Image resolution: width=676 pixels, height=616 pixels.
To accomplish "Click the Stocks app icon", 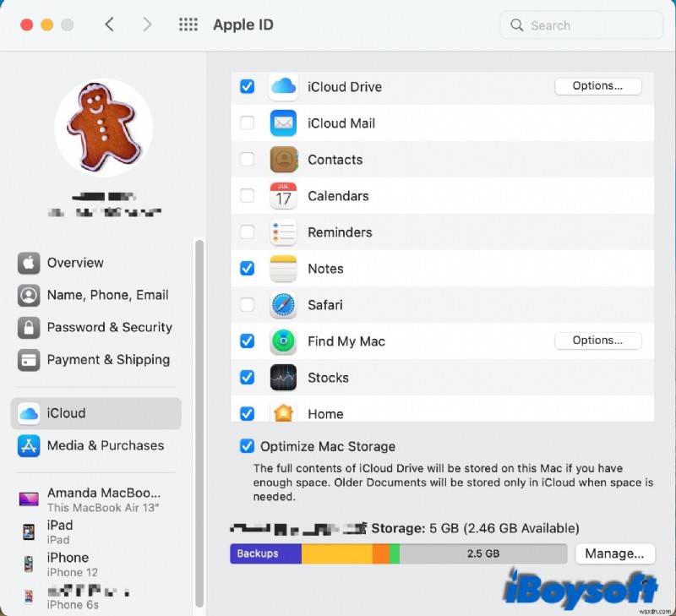I will pos(283,378).
